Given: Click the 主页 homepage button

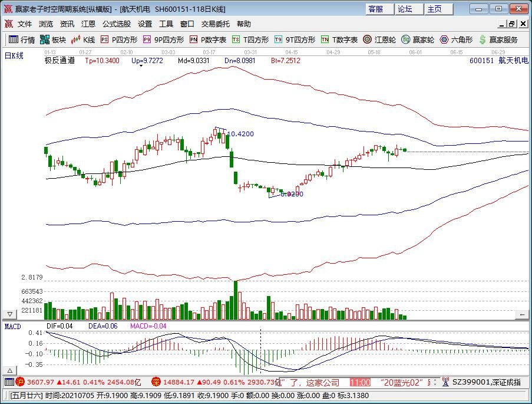Looking at the screenshot, I should (439, 9).
